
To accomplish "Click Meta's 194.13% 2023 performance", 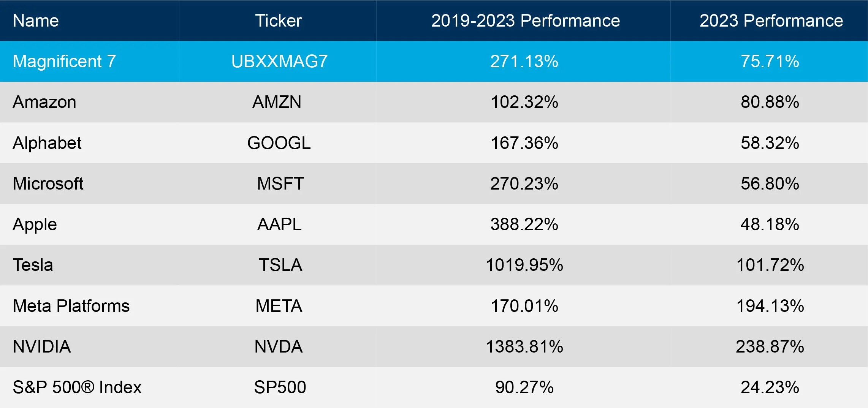I will (x=770, y=306).
